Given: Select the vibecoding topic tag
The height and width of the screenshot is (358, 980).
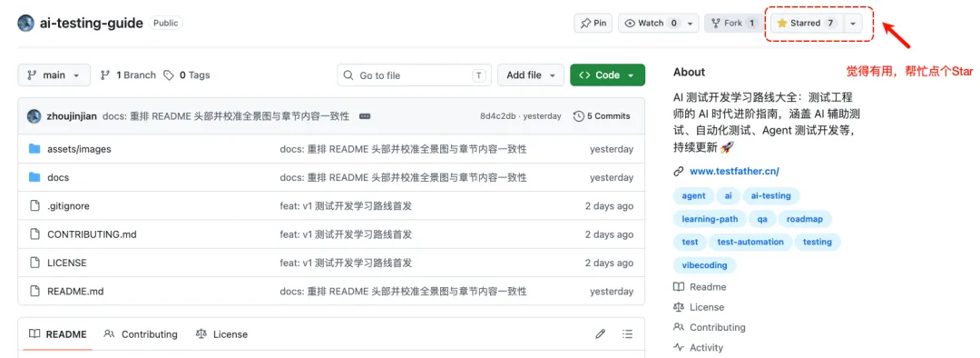Looking at the screenshot, I should coord(704,264).
